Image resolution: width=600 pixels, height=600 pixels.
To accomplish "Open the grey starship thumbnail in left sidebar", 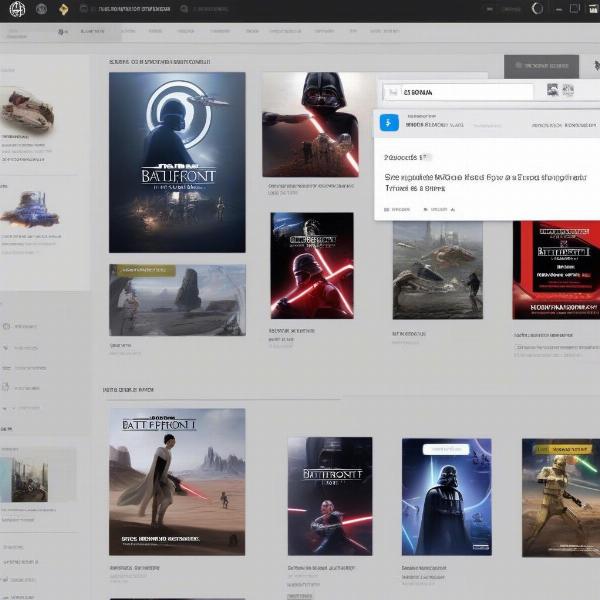I will tap(27, 111).
